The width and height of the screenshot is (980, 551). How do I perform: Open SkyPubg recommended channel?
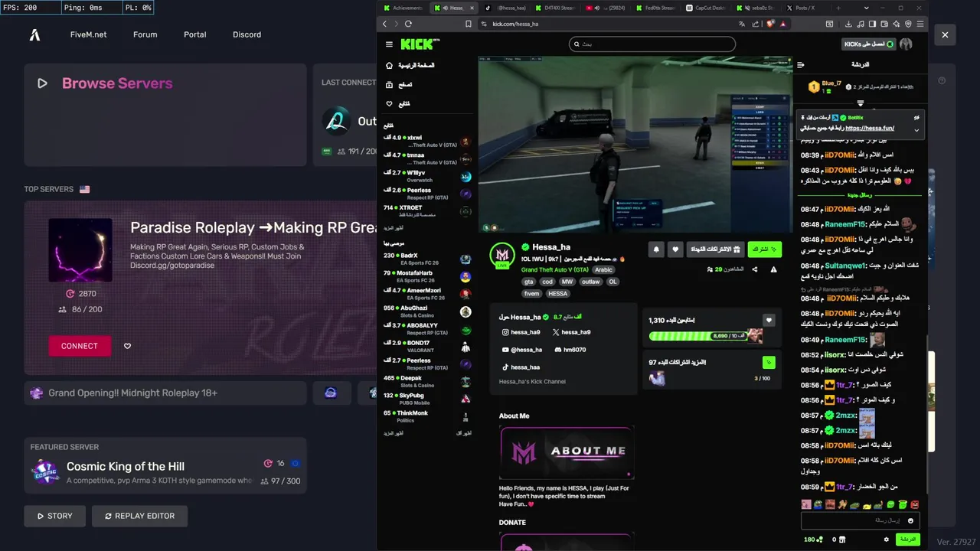427,399
